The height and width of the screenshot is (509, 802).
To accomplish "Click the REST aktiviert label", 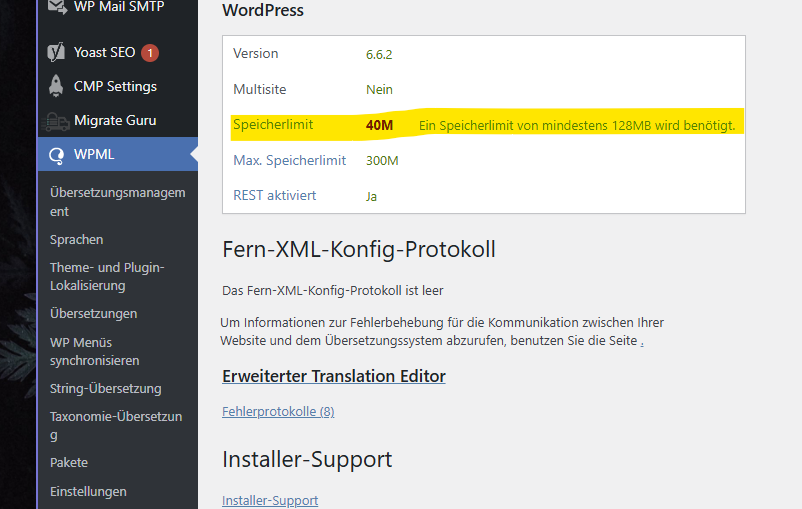I will pyautogui.click(x=275, y=195).
